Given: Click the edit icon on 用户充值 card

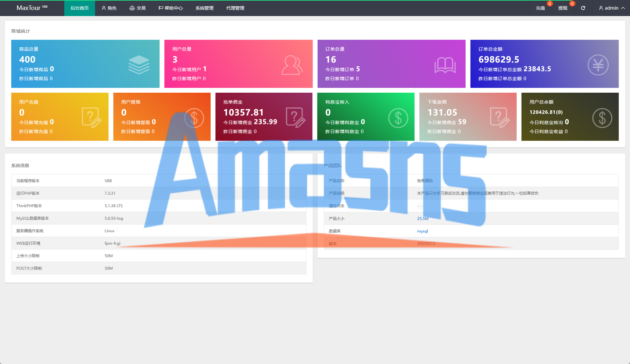Looking at the screenshot, I should (x=91, y=118).
